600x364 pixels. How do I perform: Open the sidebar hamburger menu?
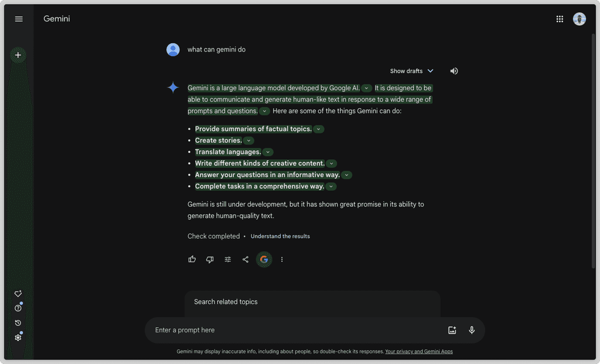click(19, 18)
